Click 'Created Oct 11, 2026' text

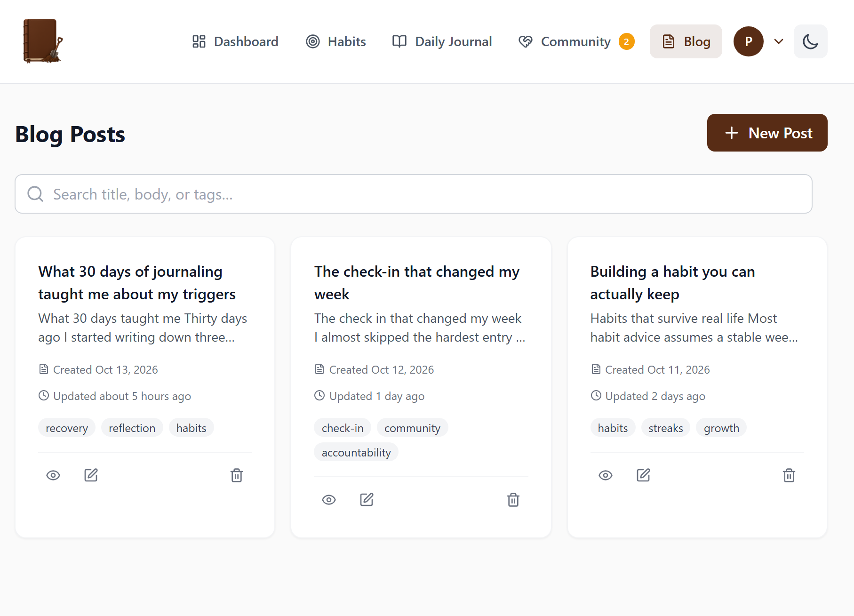(x=657, y=370)
